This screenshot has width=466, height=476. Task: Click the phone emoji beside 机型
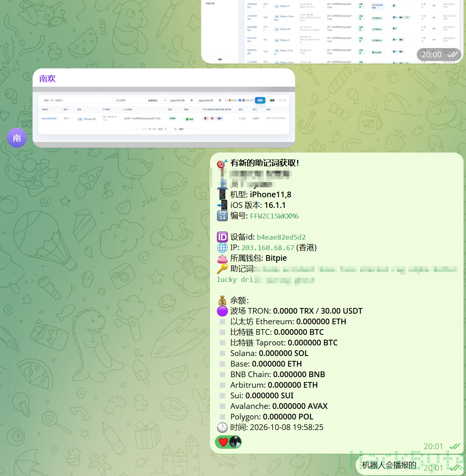(x=222, y=194)
